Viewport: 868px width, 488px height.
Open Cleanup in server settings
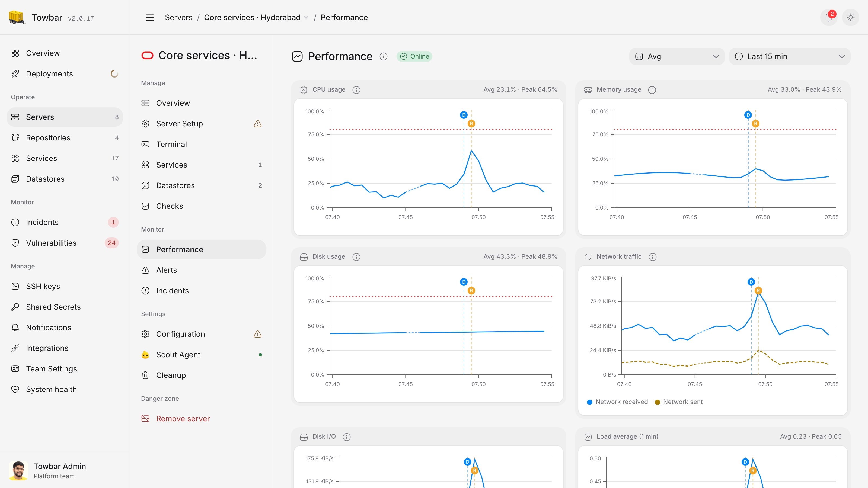(202, 375)
